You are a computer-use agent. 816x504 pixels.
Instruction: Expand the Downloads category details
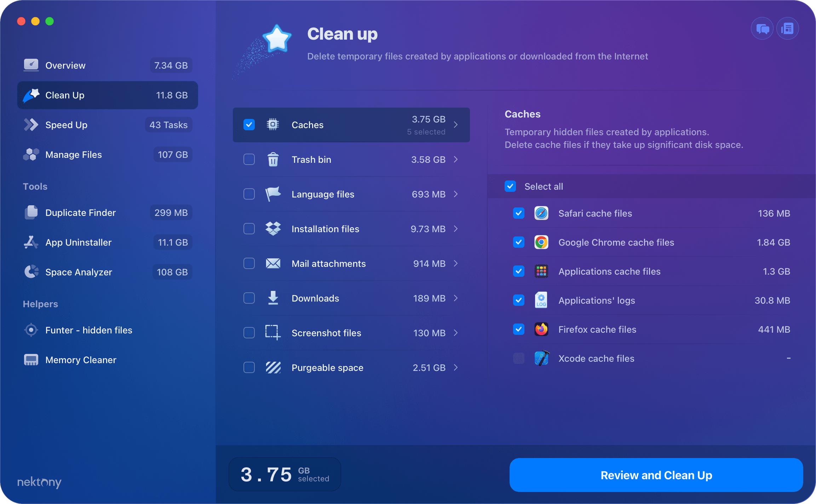click(456, 298)
